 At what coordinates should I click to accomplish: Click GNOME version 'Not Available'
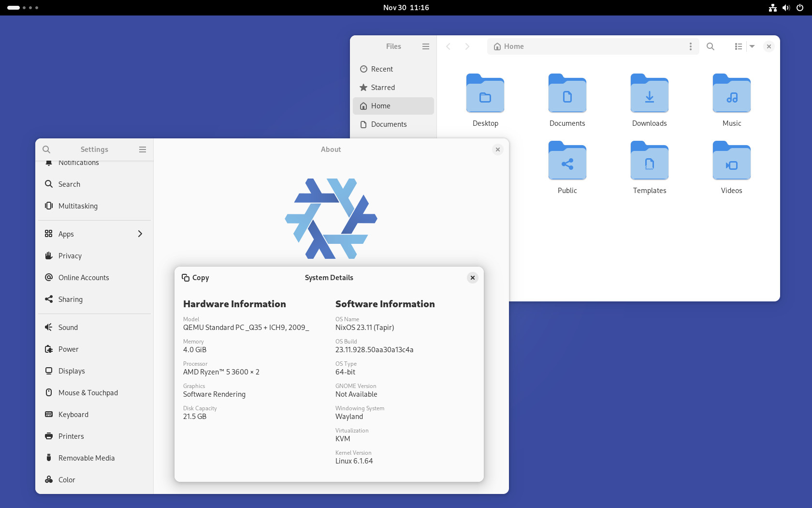pyautogui.click(x=356, y=394)
